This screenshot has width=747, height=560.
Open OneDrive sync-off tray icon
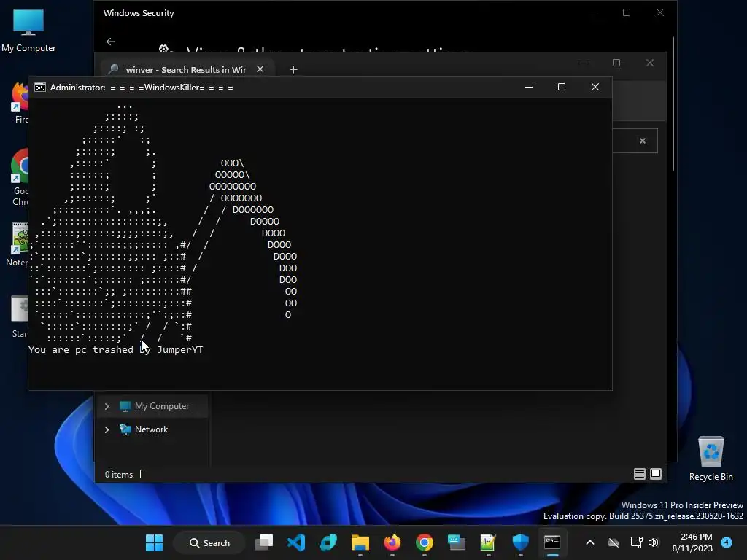point(614,542)
